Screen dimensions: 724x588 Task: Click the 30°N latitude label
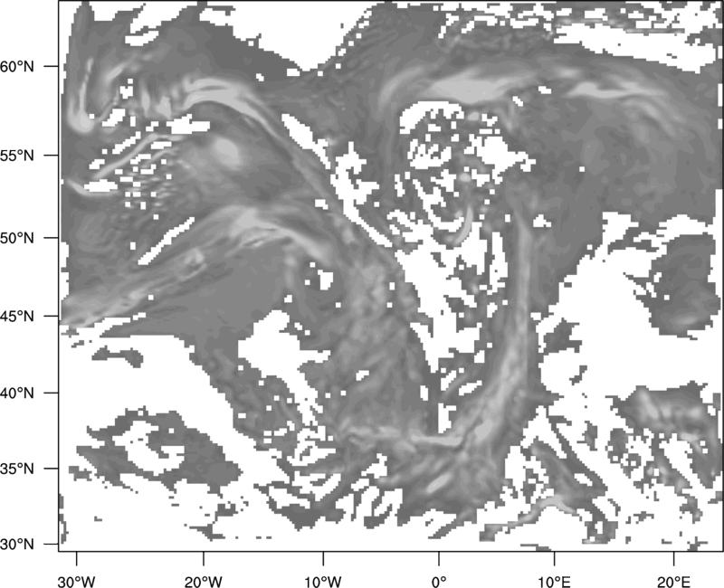[x=17, y=545]
